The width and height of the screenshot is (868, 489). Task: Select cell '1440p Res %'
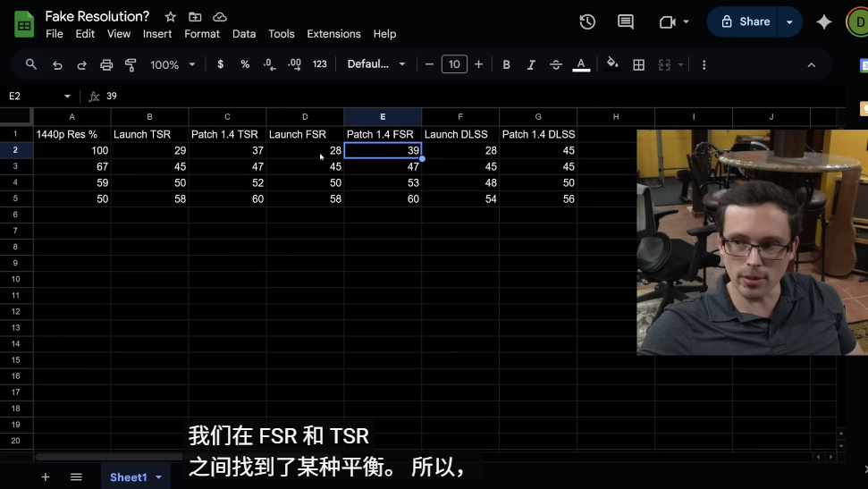pyautogui.click(x=72, y=134)
